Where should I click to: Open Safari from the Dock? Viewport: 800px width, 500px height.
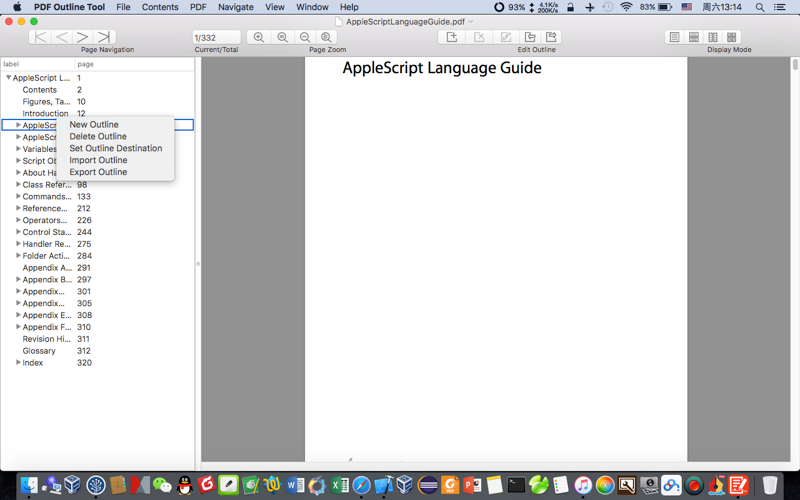click(x=361, y=485)
